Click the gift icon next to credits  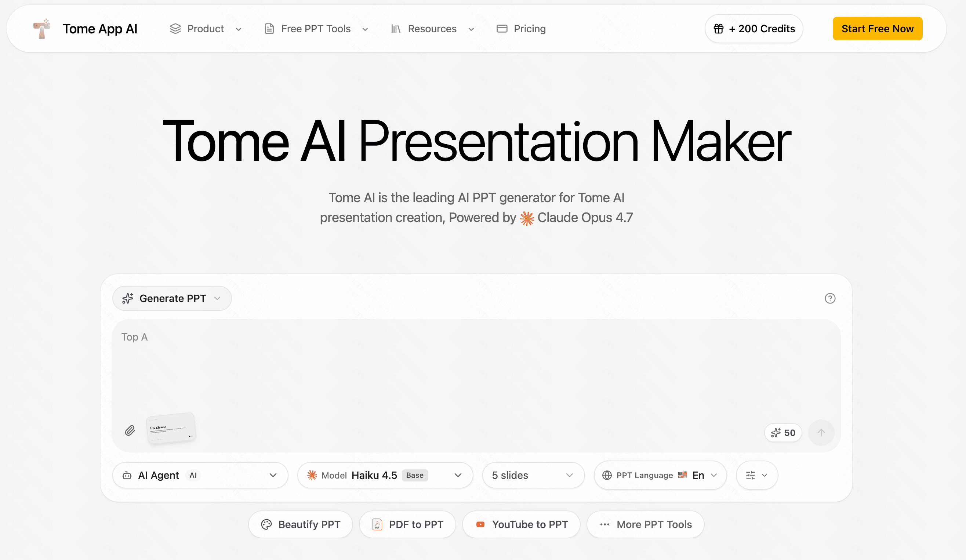click(719, 29)
